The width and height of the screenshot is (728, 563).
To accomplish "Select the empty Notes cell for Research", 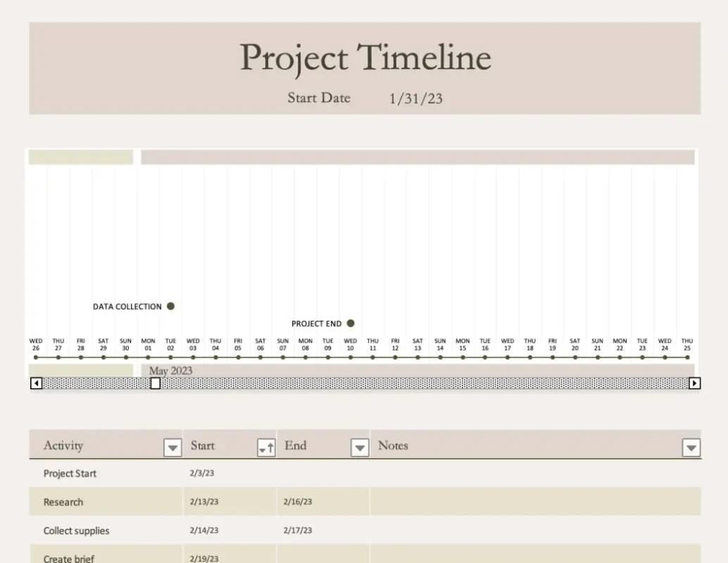I will [x=536, y=502].
